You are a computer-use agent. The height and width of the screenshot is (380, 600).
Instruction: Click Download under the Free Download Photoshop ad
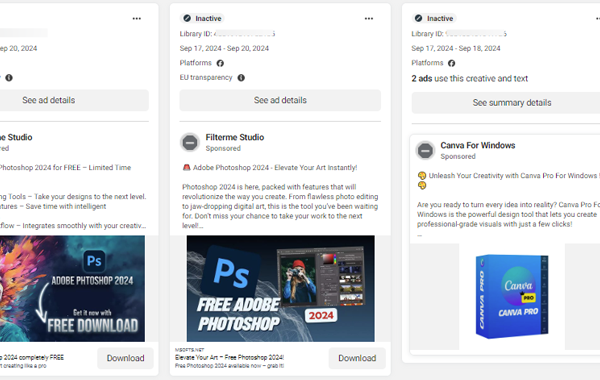coord(126,358)
